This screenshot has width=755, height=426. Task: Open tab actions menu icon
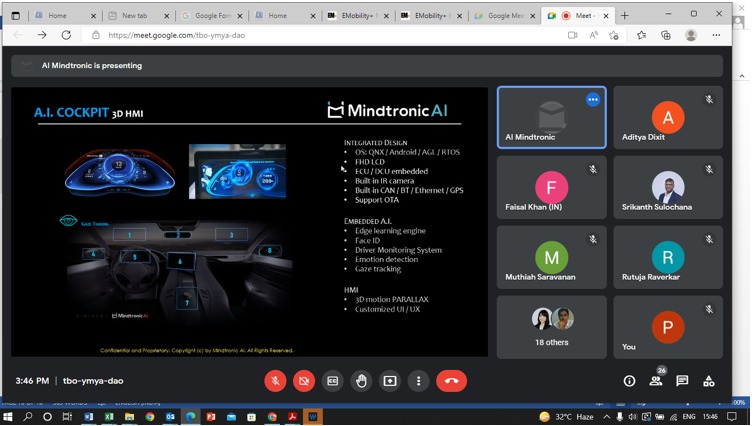[16, 16]
